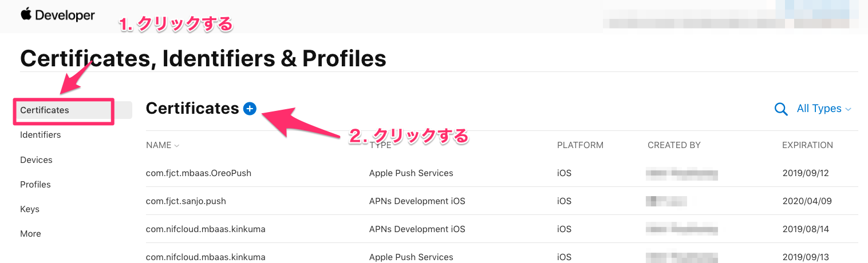Click expiration date 2019/08/14
The image size is (868, 263).
[x=806, y=229]
